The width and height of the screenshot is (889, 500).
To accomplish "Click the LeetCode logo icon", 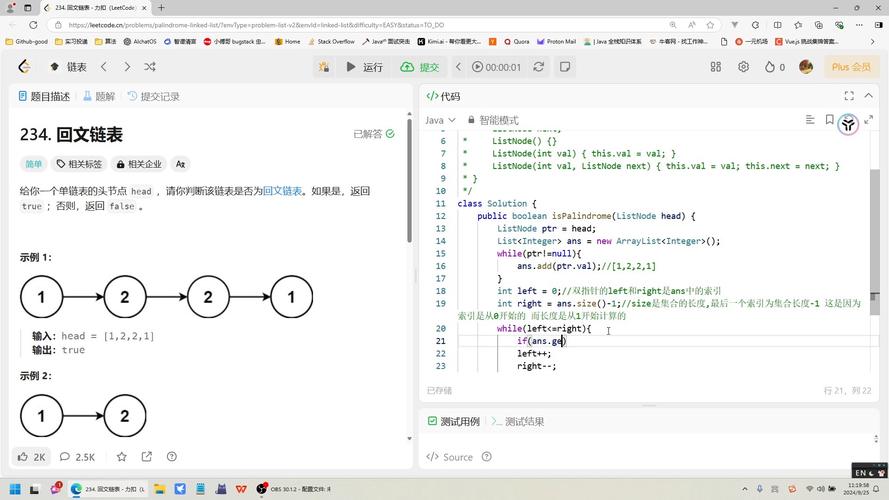I will coord(24,67).
